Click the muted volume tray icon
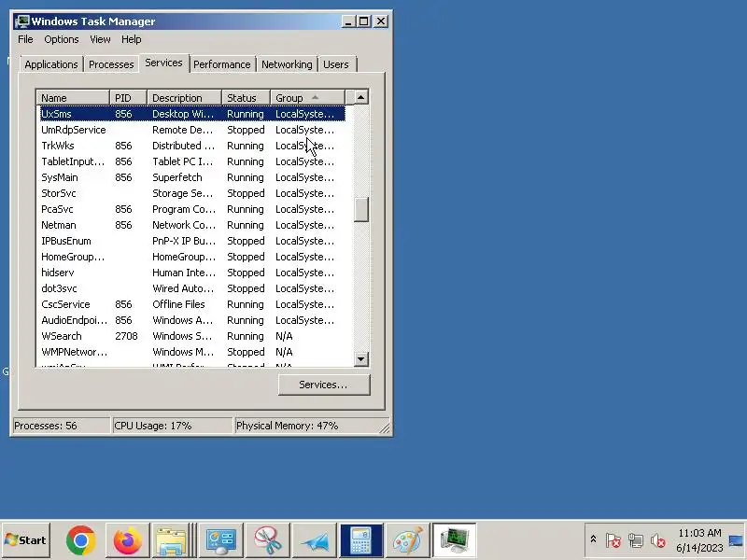Image resolution: width=747 pixels, height=560 pixels. coord(658,540)
